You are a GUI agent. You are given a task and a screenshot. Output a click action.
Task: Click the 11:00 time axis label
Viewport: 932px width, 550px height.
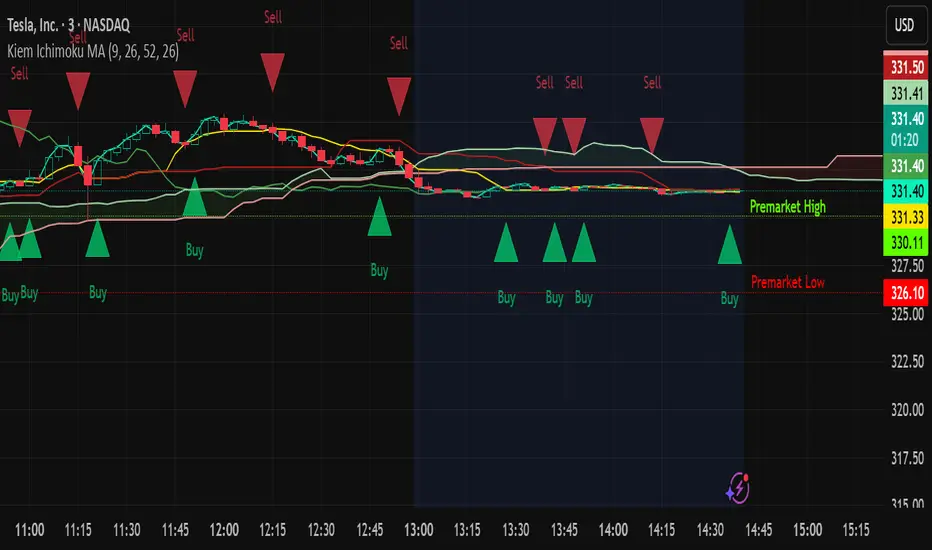(x=29, y=529)
